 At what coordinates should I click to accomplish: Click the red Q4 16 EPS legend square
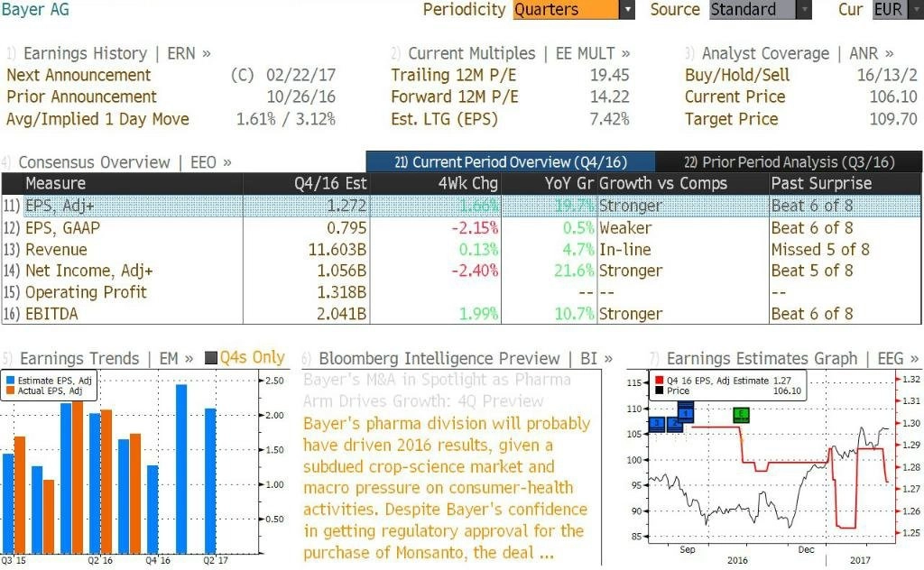tap(659, 381)
